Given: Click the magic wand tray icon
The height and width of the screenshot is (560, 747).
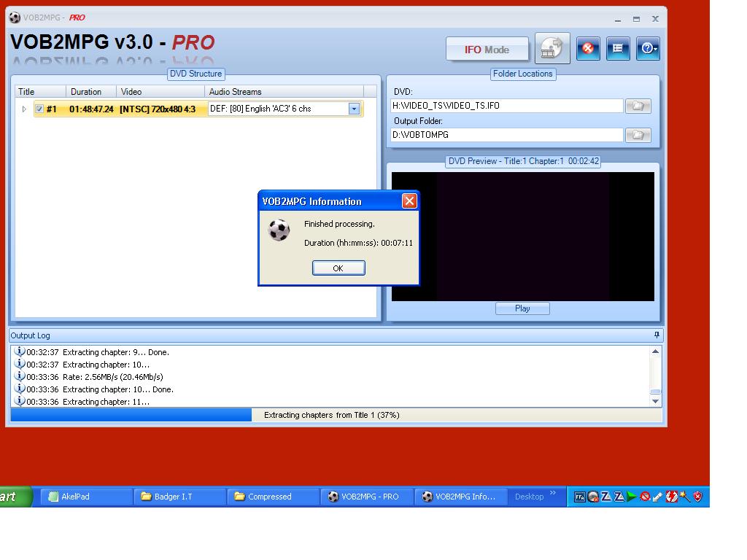Looking at the screenshot, I should pyautogui.click(x=684, y=497).
